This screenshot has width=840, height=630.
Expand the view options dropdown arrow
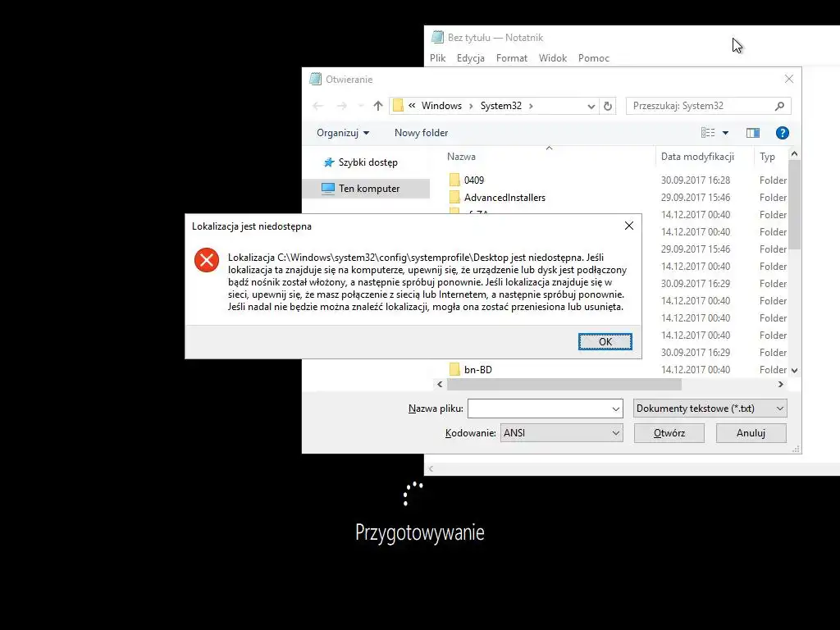click(725, 133)
